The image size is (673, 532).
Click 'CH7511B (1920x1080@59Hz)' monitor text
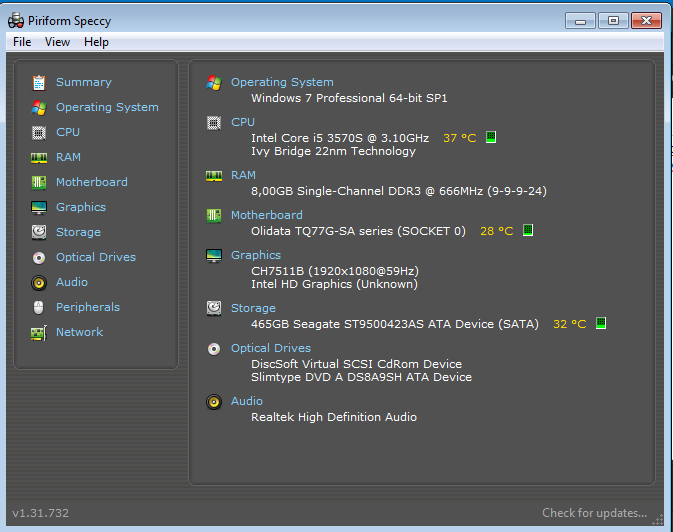click(x=335, y=271)
